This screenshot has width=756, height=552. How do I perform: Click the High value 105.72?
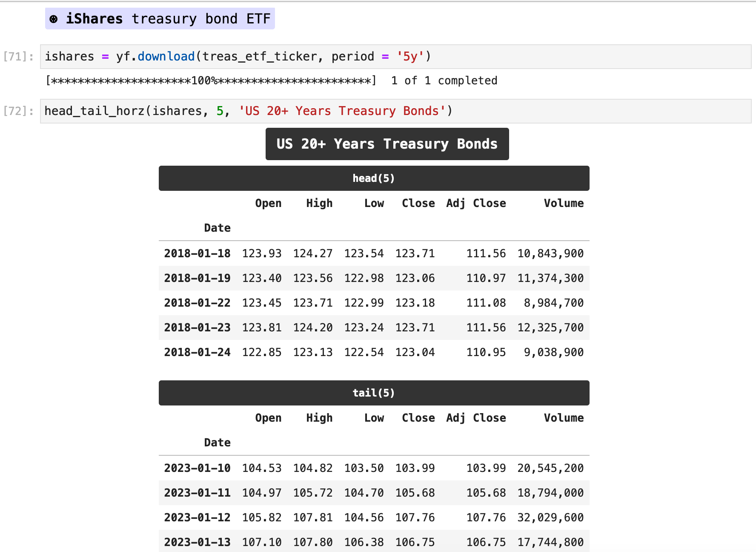click(x=313, y=493)
